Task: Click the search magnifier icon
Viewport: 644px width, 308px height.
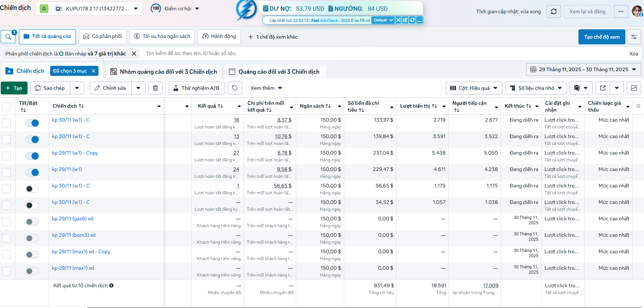Action: pyautogui.click(x=8, y=37)
